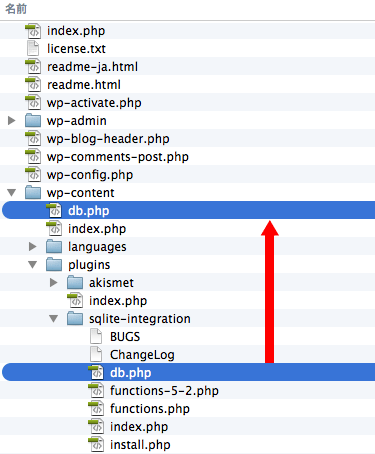Click the index.php icon inside sqlite-integration
The width and height of the screenshot is (375, 454).
[x=96, y=427]
